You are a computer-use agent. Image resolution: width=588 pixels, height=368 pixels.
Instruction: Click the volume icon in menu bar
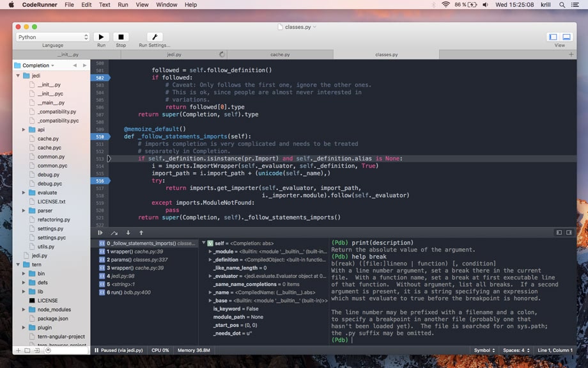coord(485,4)
